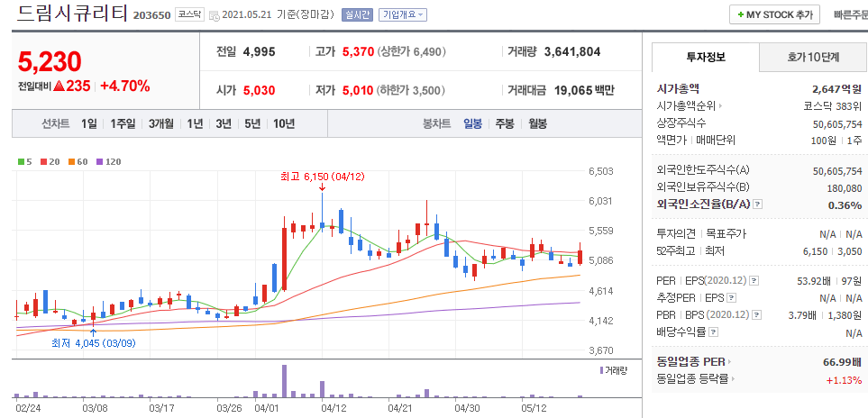Click the 시가총액순위 link
Screen dimensions: 868x418
pos(686,106)
